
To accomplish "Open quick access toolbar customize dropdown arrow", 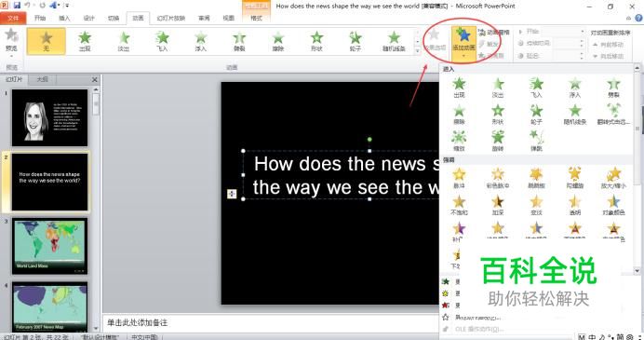I will [67, 6].
